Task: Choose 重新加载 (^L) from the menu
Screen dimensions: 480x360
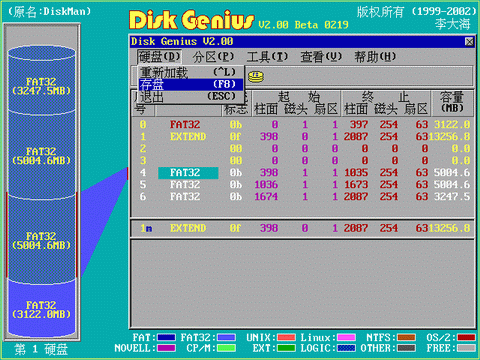Action: click(x=191, y=72)
